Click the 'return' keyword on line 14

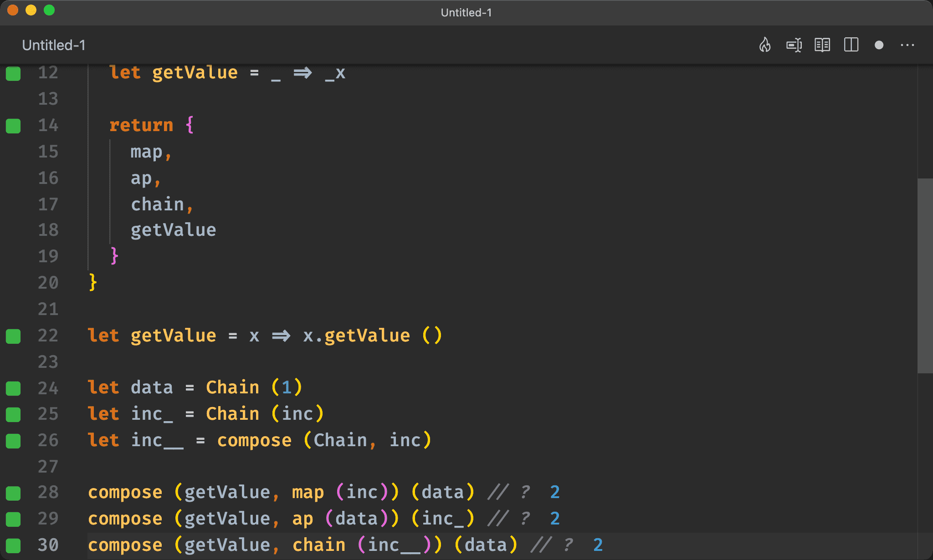(x=141, y=125)
